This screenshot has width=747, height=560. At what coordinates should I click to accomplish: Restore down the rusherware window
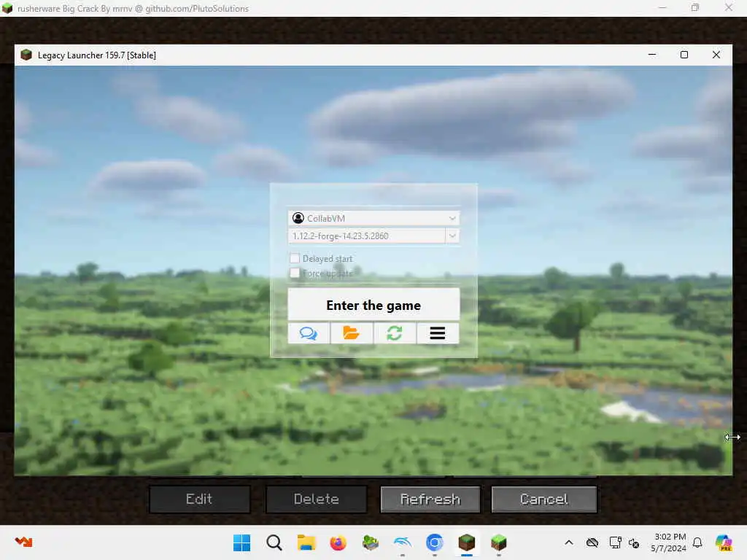695,7
